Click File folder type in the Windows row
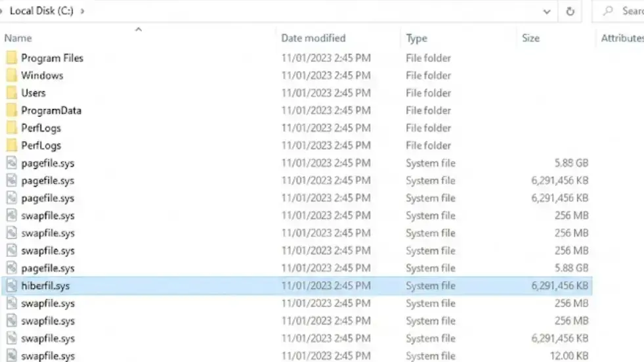This screenshot has height=362, width=644. pyautogui.click(x=429, y=76)
